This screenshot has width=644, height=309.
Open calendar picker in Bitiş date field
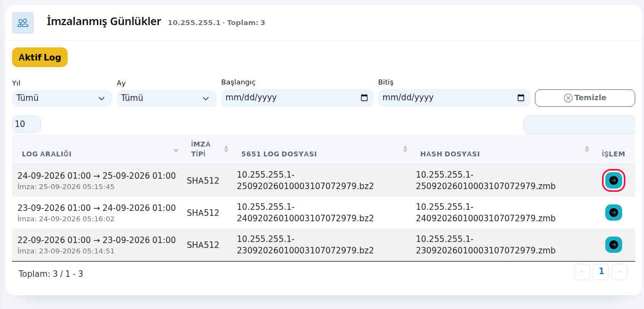[521, 98]
